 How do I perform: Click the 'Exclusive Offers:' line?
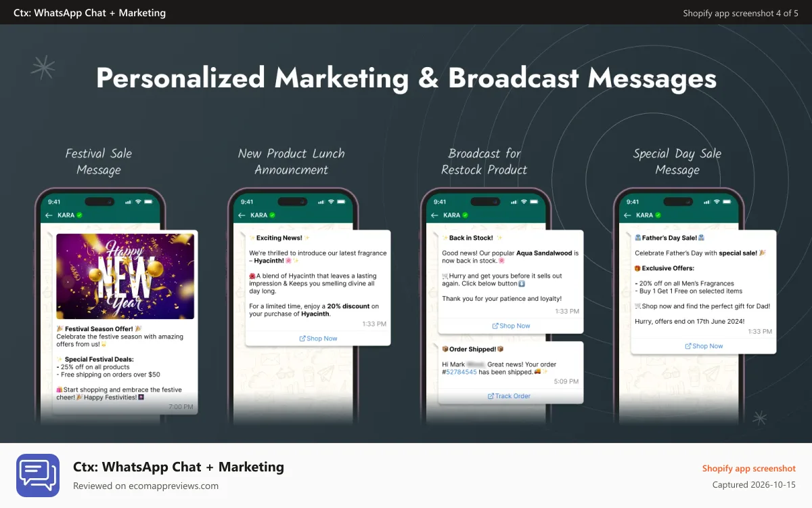coord(664,268)
